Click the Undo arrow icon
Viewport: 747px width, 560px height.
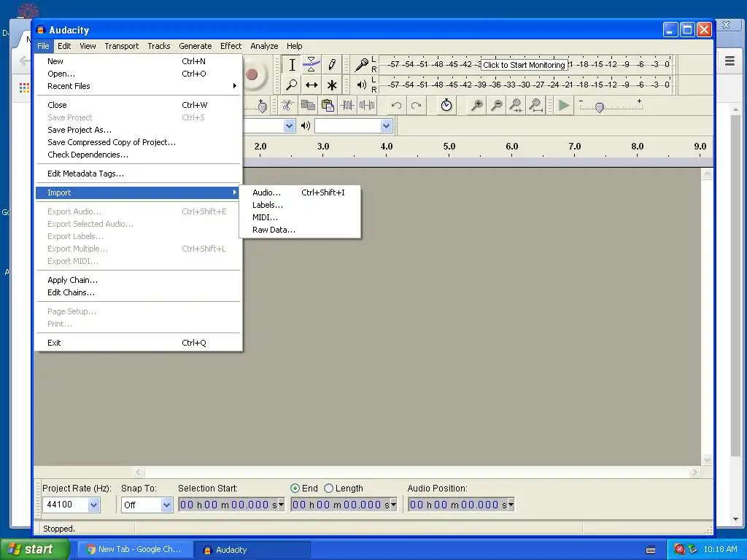(396, 105)
